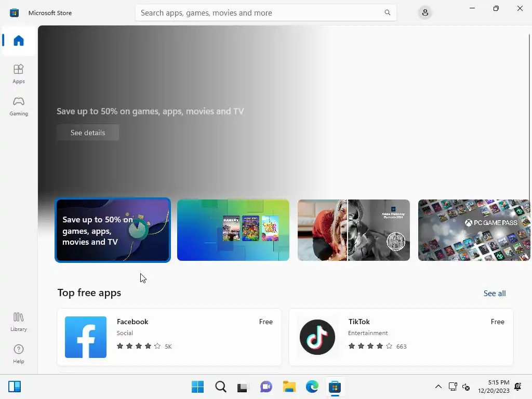Select the PC Game Pass promo thumbnail
Image resolution: width=532 pixels, height=399 pixels.
coord(474,230)
